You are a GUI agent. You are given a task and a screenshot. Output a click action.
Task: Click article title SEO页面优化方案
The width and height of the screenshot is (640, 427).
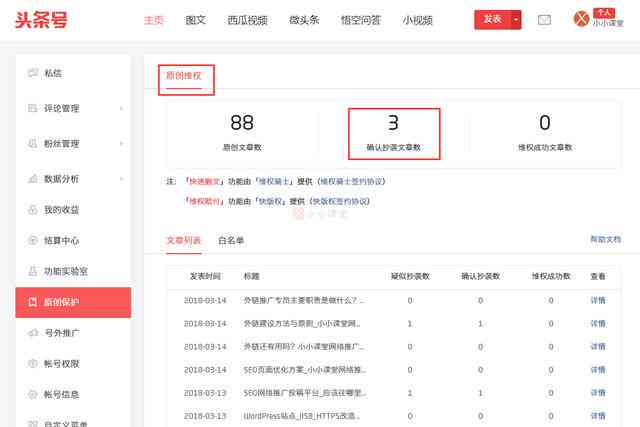[x=304, y=370]
